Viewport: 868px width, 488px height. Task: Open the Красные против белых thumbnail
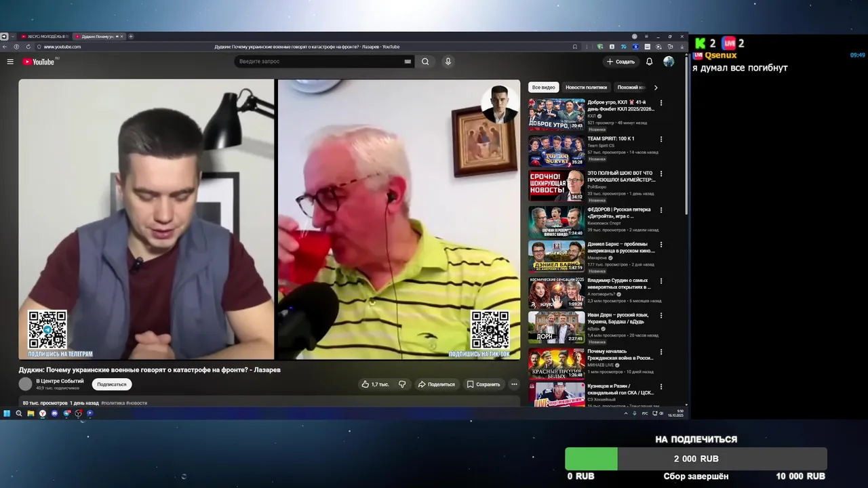(x=557, y=363)
